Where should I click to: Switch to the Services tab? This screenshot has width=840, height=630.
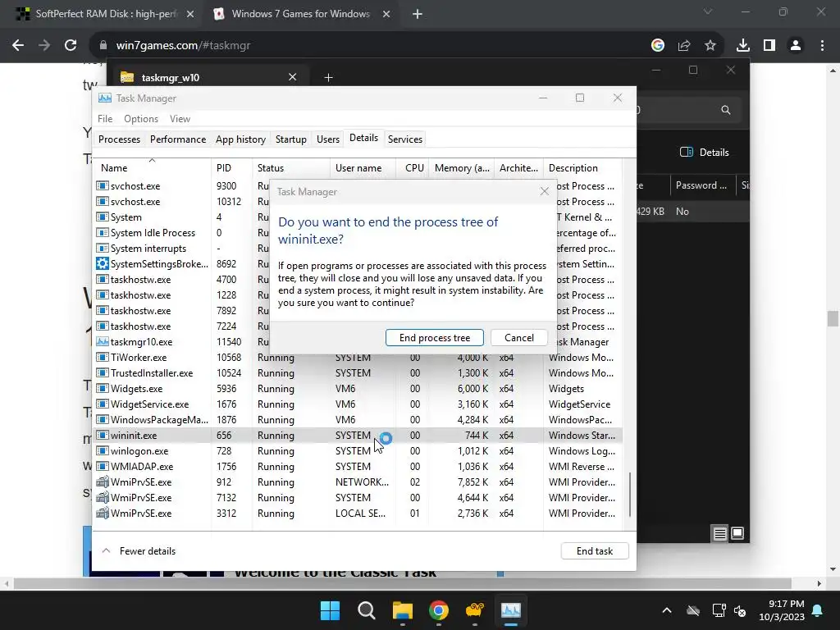pos(405,139)
